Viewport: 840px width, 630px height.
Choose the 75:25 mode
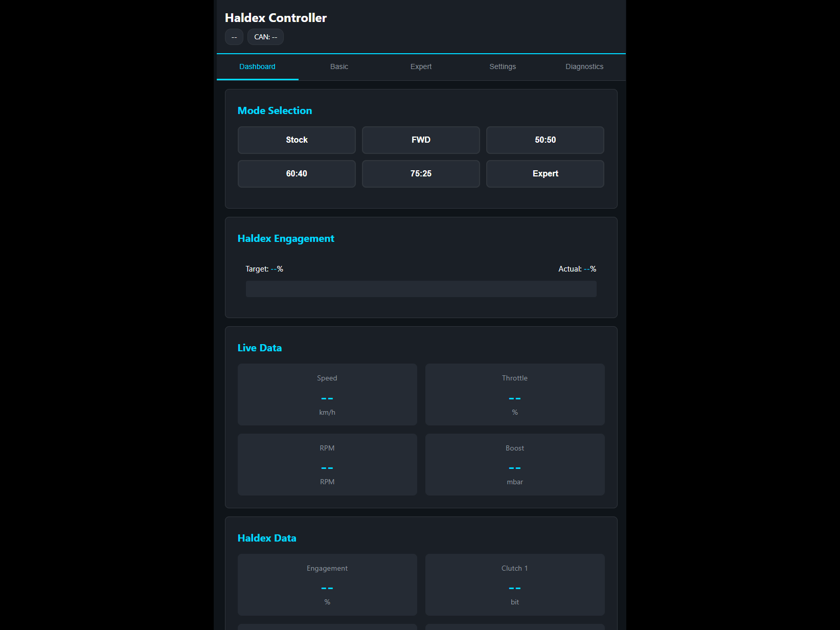click(x=421, y=174)
